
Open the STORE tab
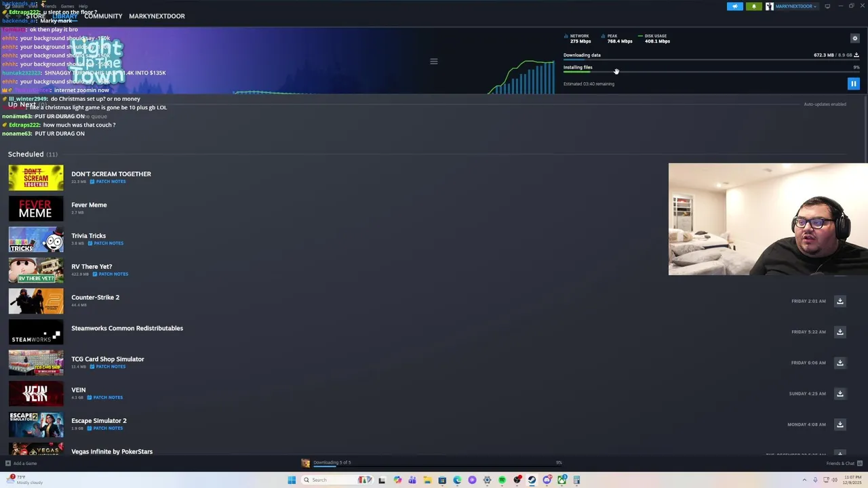coord(36,16)
